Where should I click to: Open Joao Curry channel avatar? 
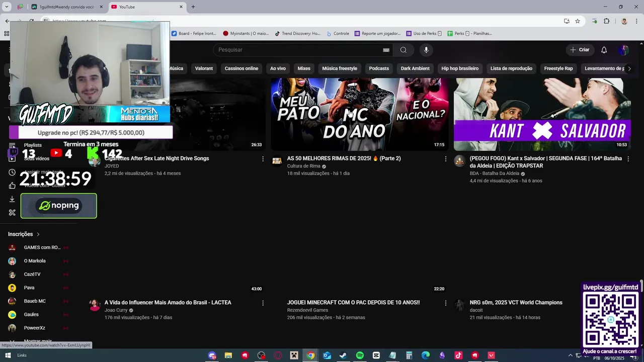coord(95,305)
